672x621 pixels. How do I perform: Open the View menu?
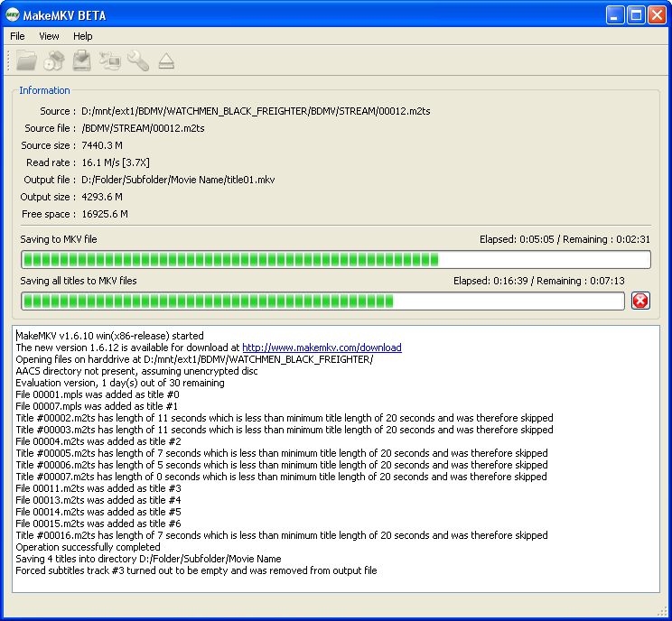coord(49,36)
